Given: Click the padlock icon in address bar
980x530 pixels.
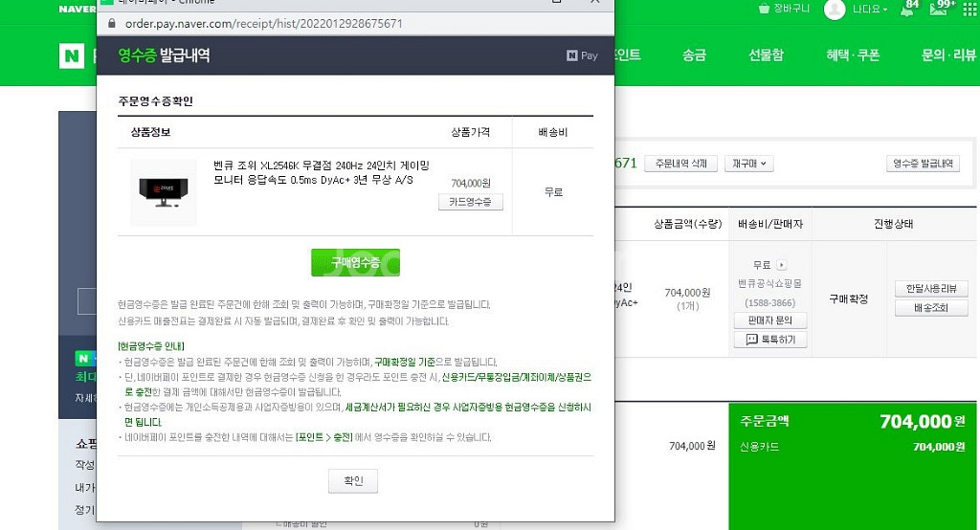Looking at the screenshot, I should [x=111, y=23].
